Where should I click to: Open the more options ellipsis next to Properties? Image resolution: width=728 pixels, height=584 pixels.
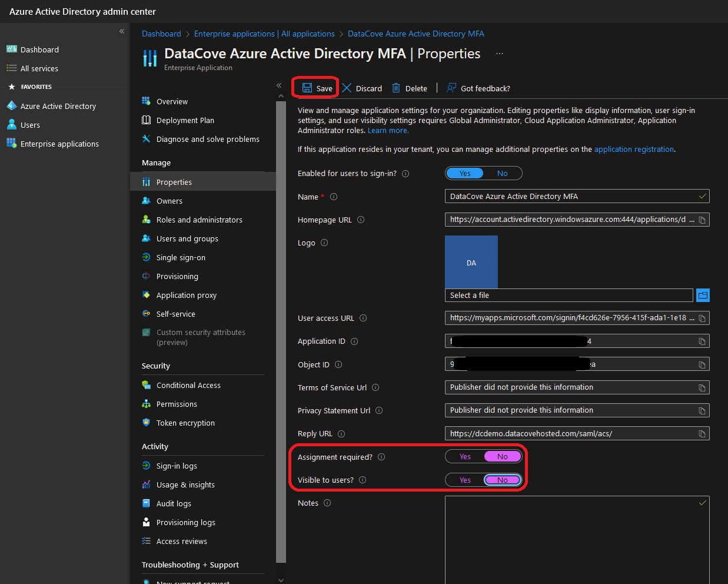(x=500, y=54)
